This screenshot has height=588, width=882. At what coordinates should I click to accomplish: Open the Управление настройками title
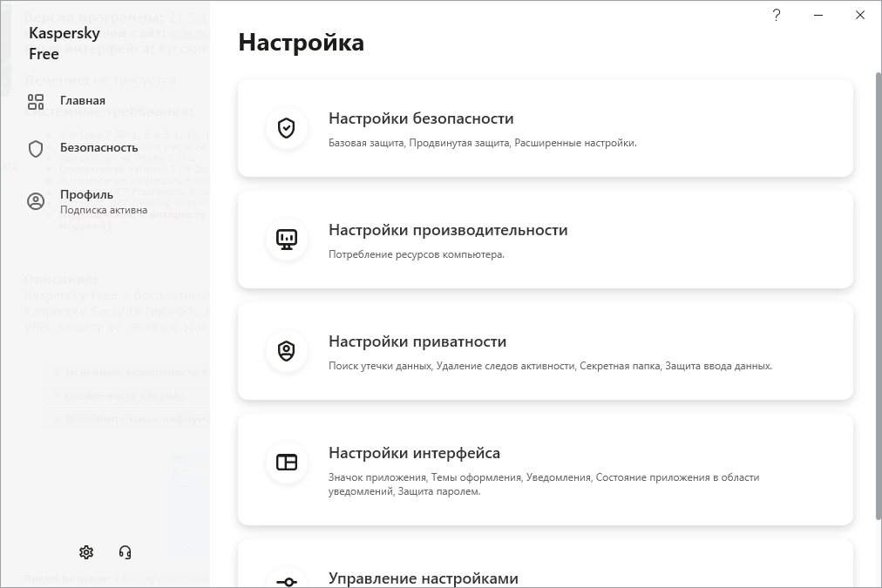pyautogui.click(x=424, y=578)
